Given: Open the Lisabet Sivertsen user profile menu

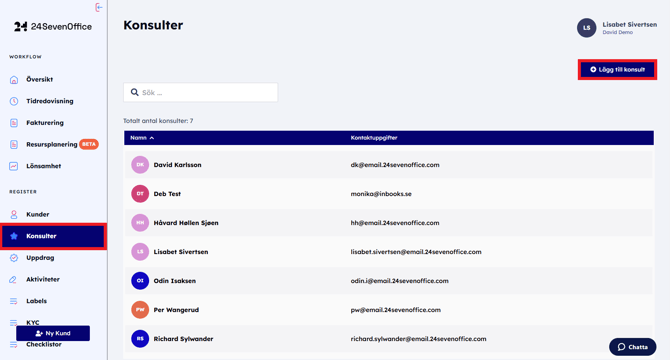Looking at the screenshot, I should coord(617,28).
